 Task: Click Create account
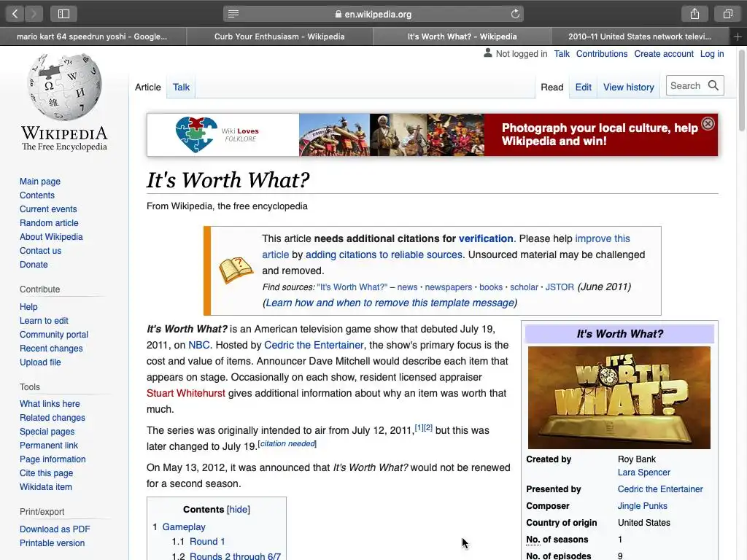click(664, 54)
